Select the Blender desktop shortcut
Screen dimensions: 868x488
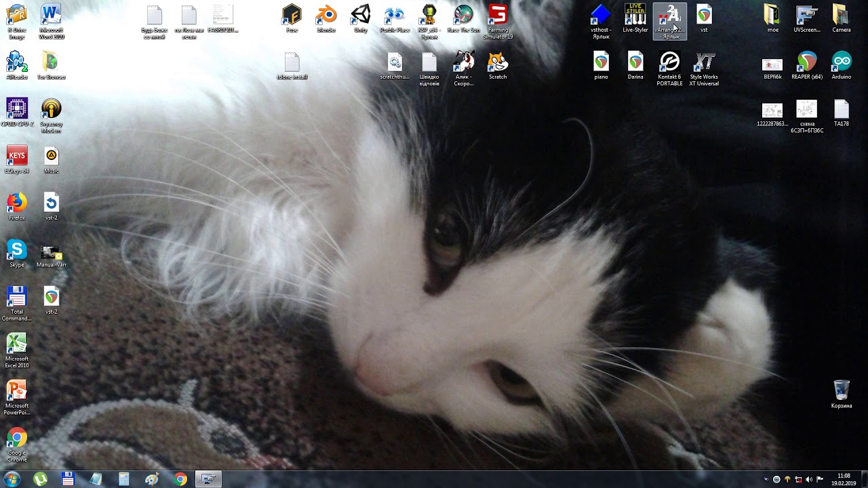coord(326,18)
